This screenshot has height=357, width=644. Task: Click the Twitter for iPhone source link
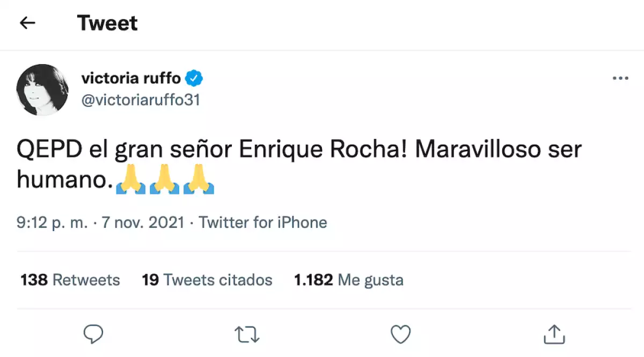pyautogui.click(x=263, y=222)
